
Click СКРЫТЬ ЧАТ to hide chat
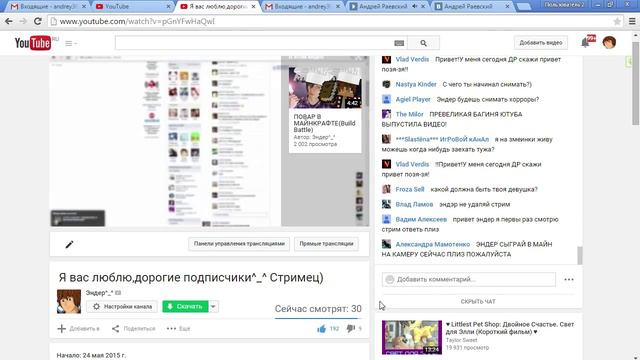coord(478,302)
